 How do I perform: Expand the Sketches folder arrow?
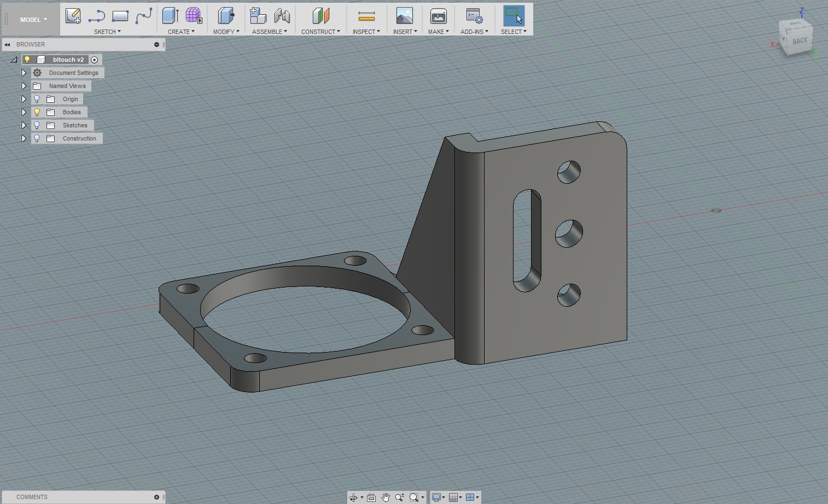point(24,125)
